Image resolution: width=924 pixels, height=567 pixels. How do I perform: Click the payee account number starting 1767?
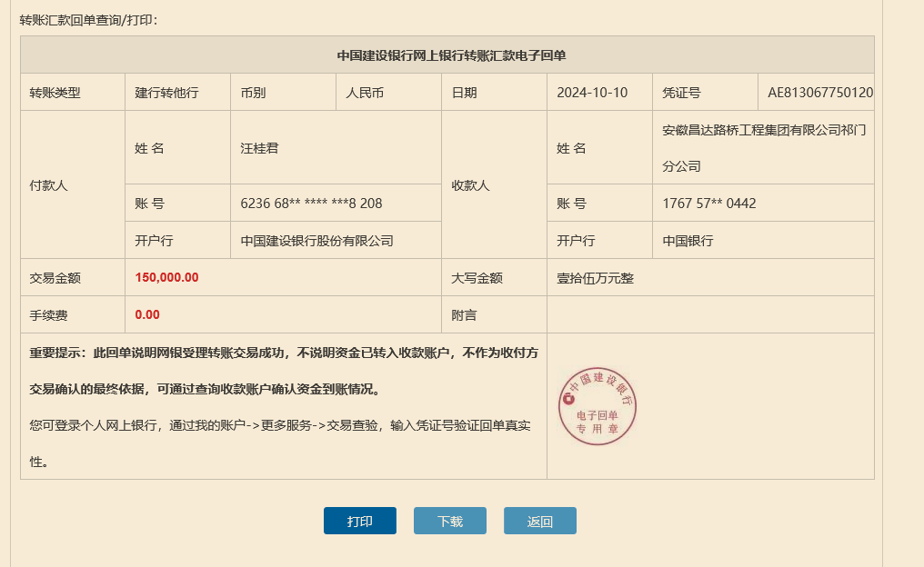[709, 204]
